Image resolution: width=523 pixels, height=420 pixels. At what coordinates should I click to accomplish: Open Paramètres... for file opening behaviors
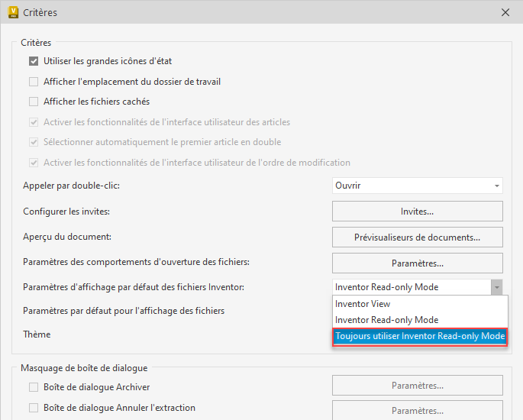pyautogui.click(x=418, y=263)
